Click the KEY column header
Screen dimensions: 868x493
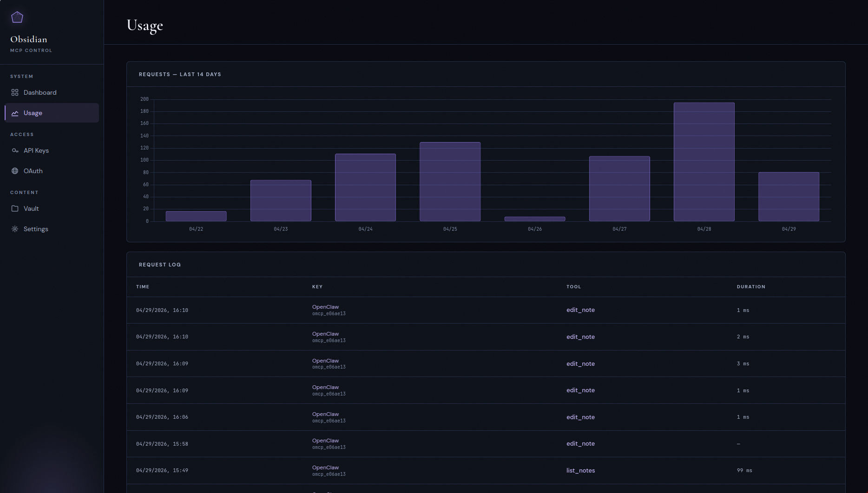point(317,287)
